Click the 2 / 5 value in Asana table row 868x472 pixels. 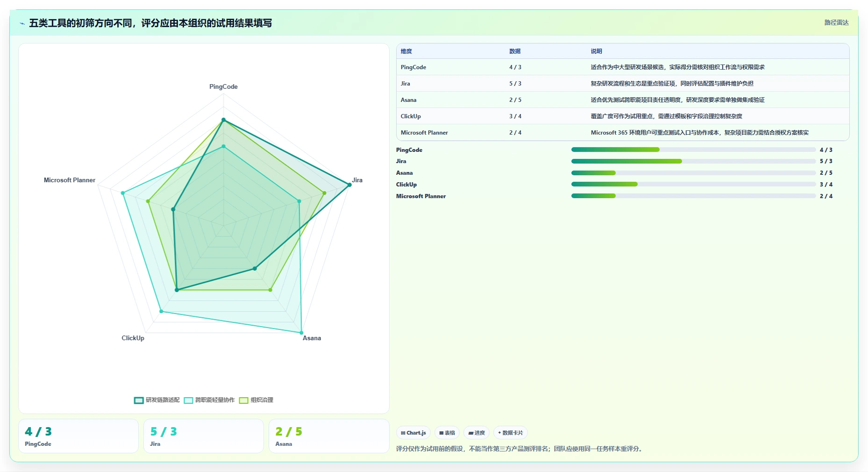515,100
